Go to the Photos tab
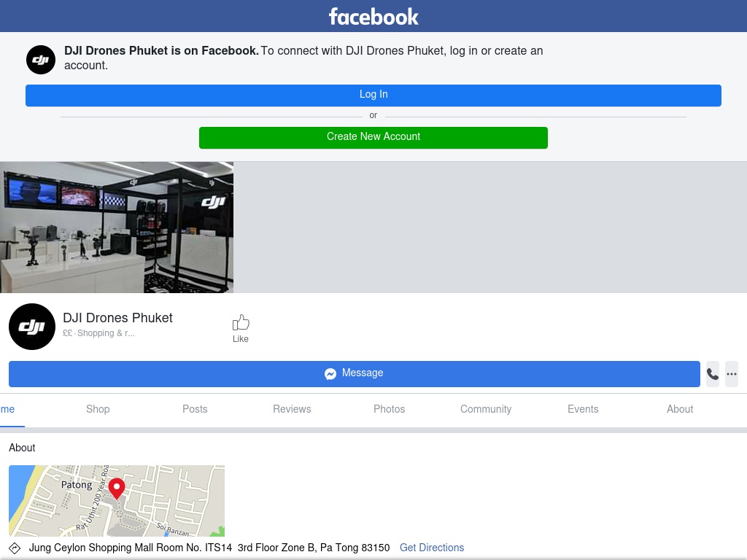This screenshot has width=747, height=560. click(x=390, y=409)
